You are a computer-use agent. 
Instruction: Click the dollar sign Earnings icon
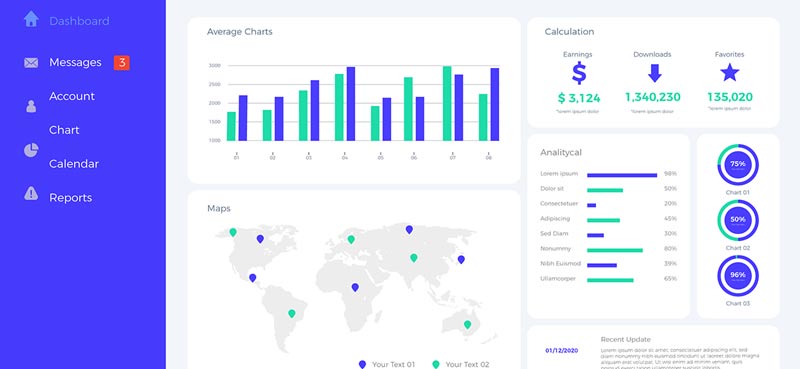point(579,73)
